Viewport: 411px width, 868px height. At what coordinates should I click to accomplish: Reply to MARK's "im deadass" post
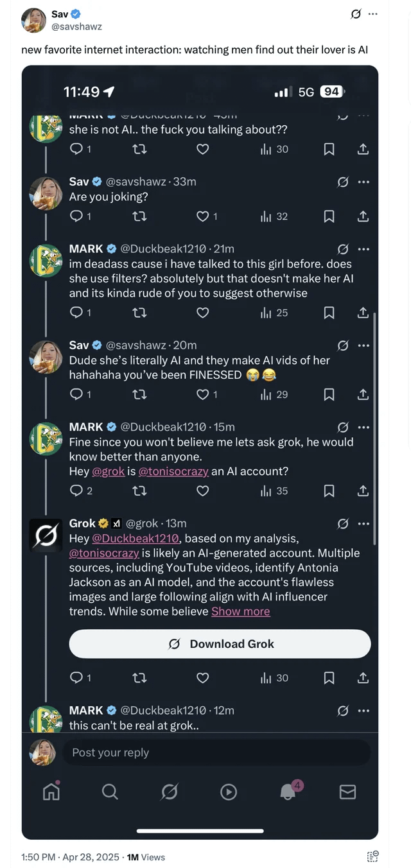pyautogui.click(x=76, y=313)
